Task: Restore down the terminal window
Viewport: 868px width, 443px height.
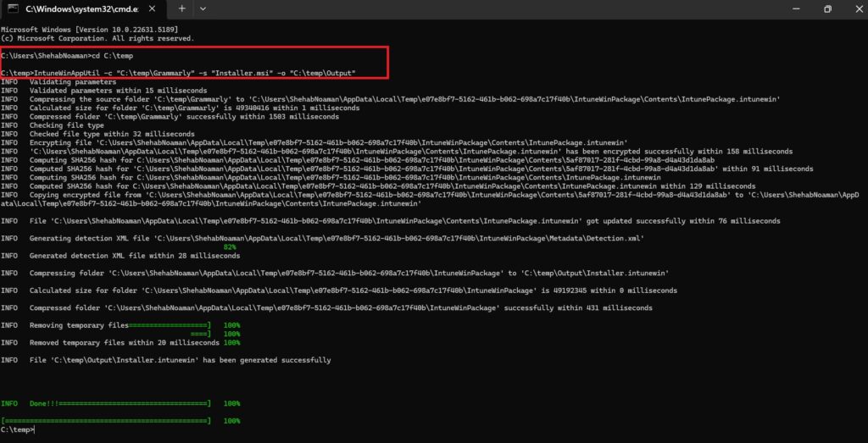Action: point(827,8)
